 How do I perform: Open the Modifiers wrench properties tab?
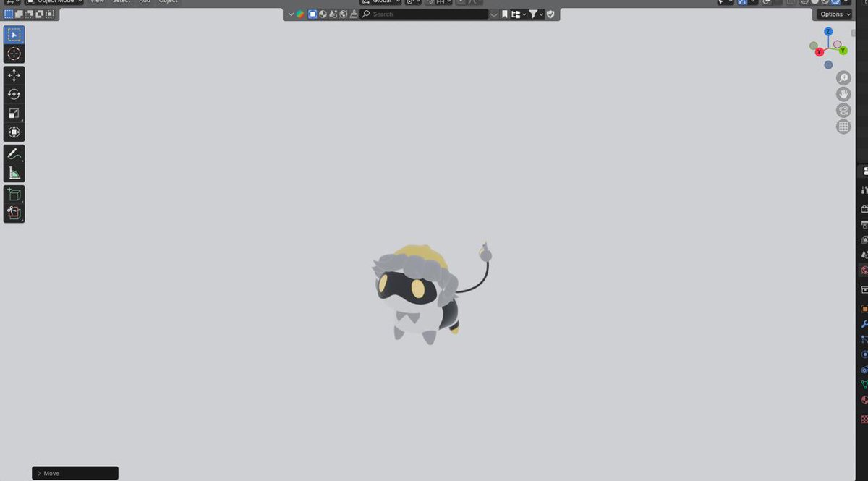864,324
